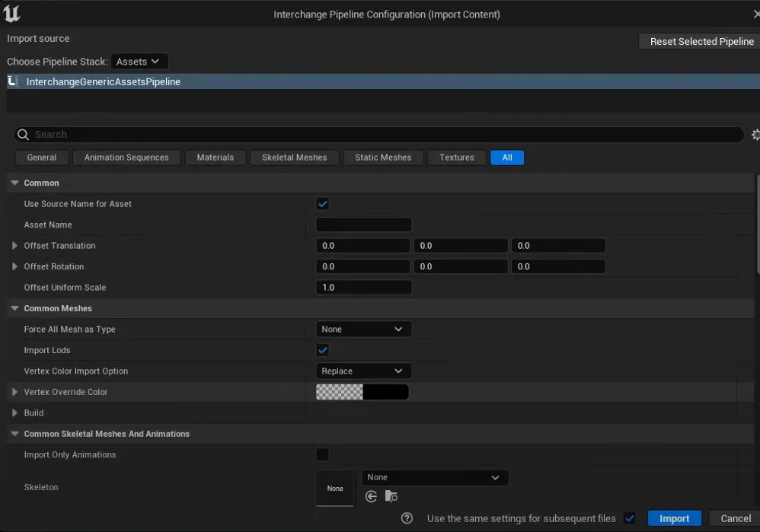Viewport: 760px width, 532px height.
Task: Click the Import button
Action: coord(674,518)
